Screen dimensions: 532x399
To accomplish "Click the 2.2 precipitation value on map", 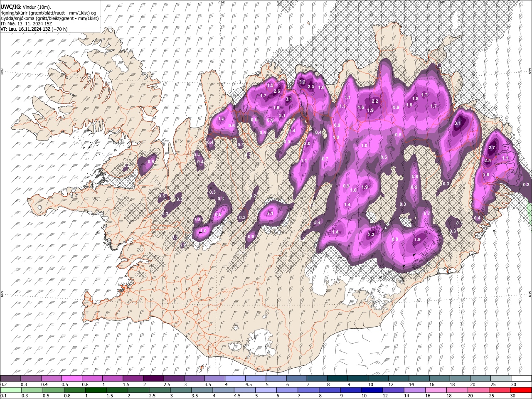I will click(x=374, y=101).
